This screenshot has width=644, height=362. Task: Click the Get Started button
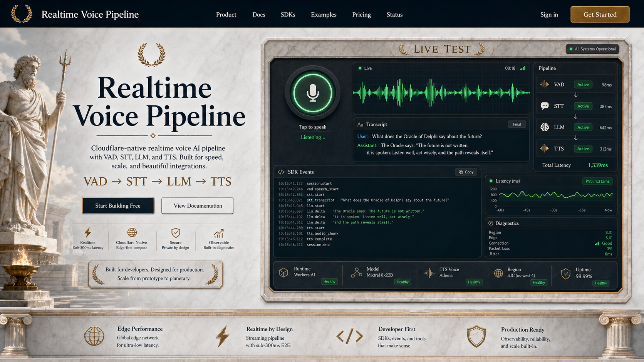pos(600,14)
